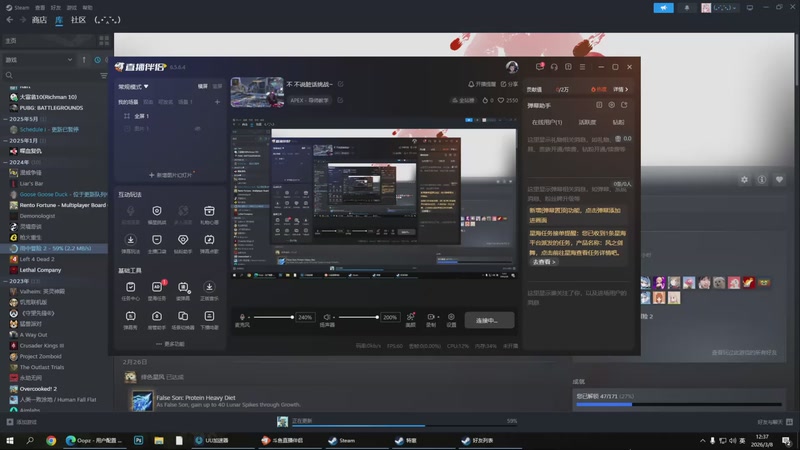Open 设置 gear in 直播伴侣 bottom bar
The image size is (800, 450).
click(451, 320)
